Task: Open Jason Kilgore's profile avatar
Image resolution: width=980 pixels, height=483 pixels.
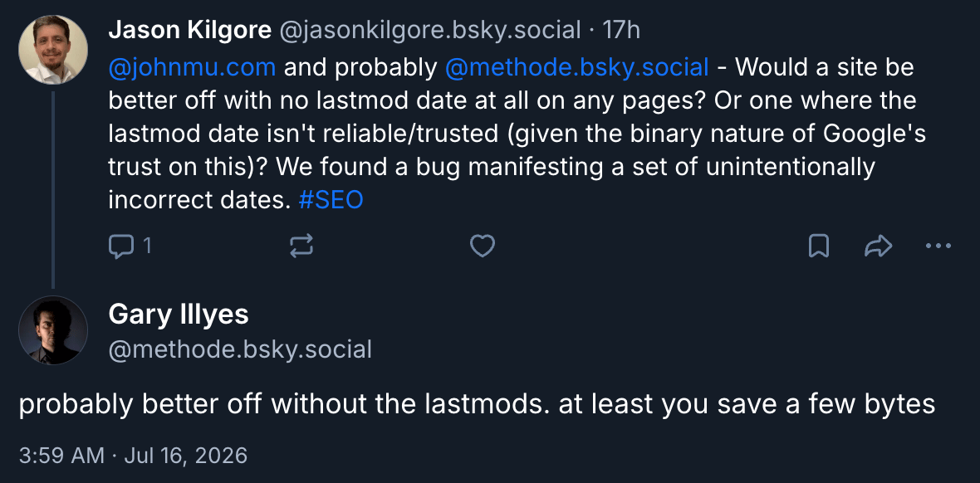Action: [x=53, y=49]
